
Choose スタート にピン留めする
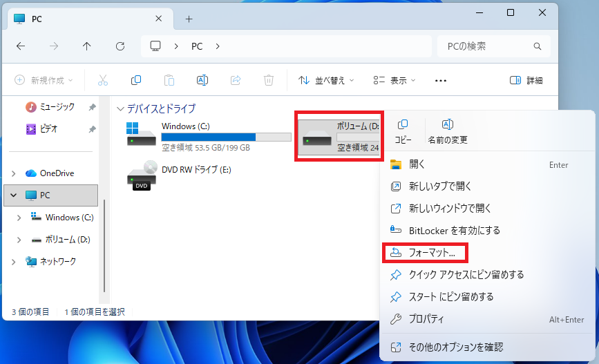(x=487, y=297)
